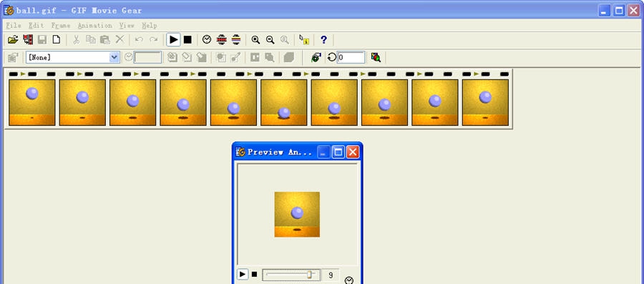The width and height of the screenshot is (644, 284).
Task: Click the grayed-out field beside the small clock
Action: pyautogui.click(x=148, y=57)
